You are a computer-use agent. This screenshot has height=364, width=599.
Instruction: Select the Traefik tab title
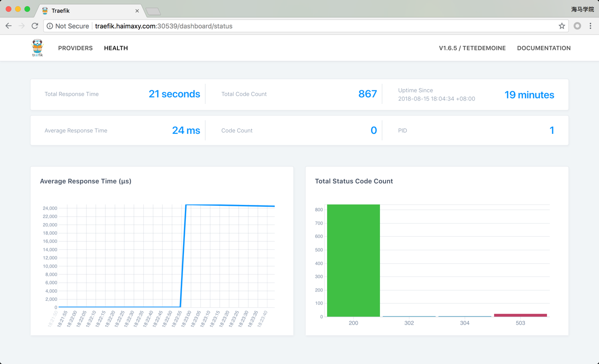[x=61, y=11]
